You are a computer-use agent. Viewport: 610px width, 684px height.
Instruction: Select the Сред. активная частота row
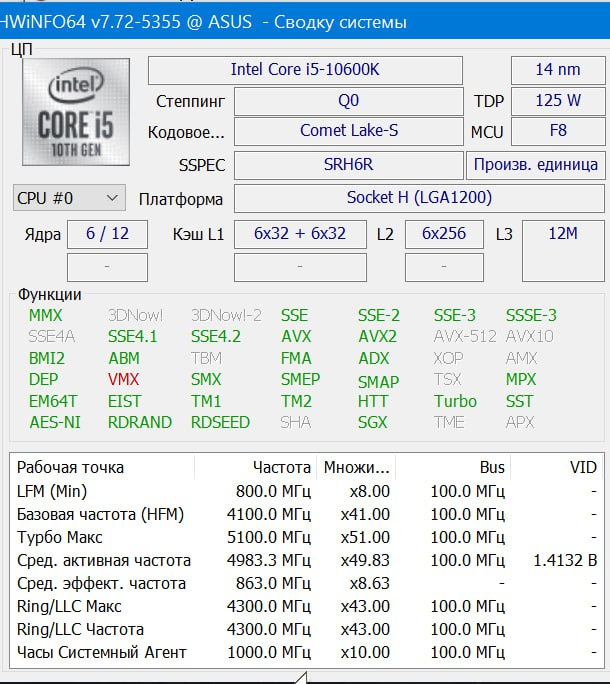coord(307,561)
